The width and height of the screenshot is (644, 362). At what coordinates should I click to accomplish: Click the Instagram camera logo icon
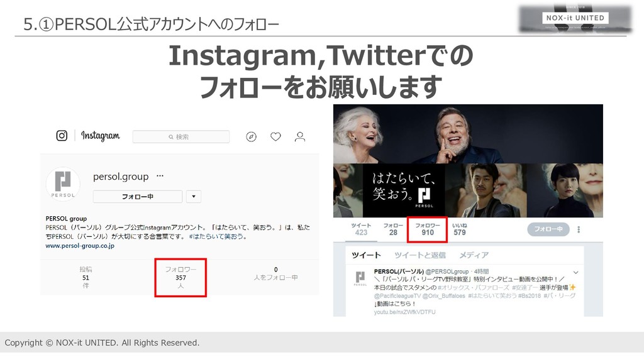click(62, 136)
